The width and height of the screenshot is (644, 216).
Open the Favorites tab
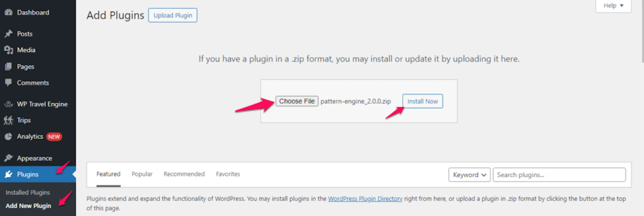(228, 174)
